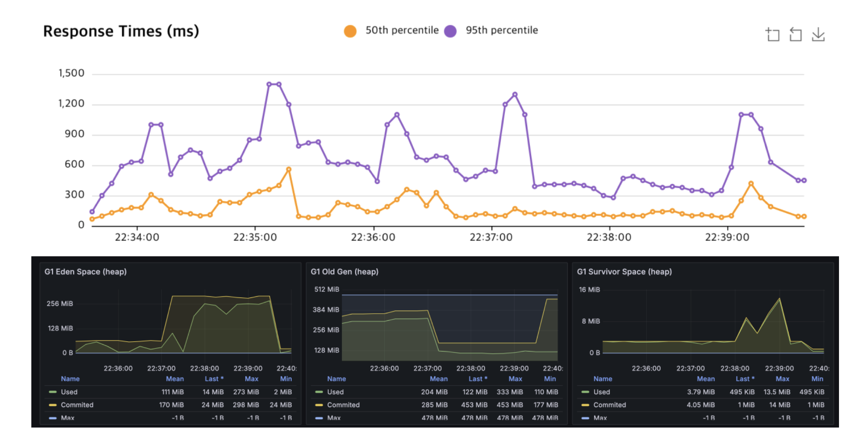Toggle the 50th percentile legend series
Viewport: 868px width, 443px height.
[x=402, y=30]
